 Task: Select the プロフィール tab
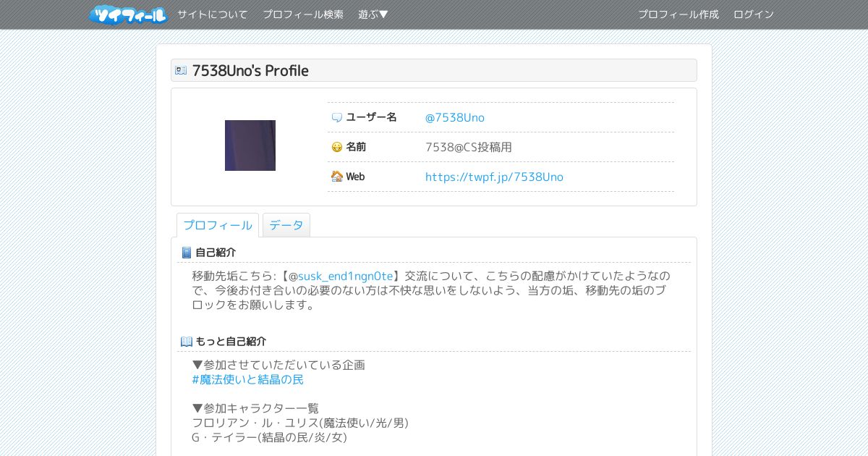218,225
